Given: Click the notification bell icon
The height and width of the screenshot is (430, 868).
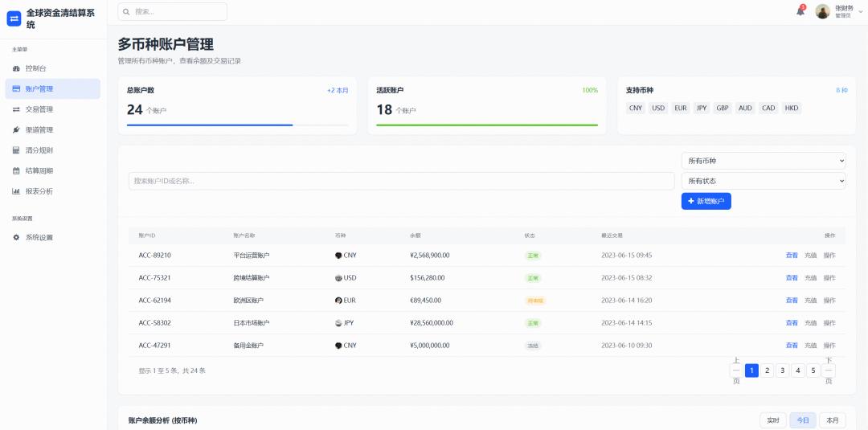Looking at the screenshot, I should (x=800, y=11).
